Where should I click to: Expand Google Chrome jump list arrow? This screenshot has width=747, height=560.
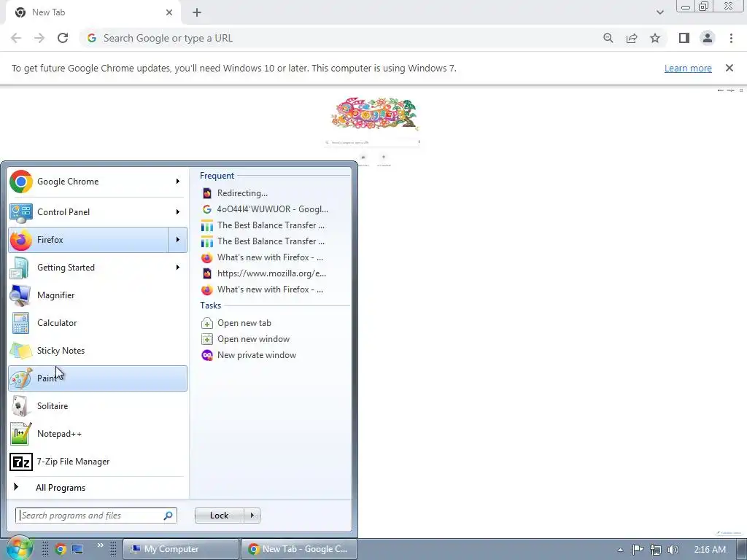coord(178,182)
